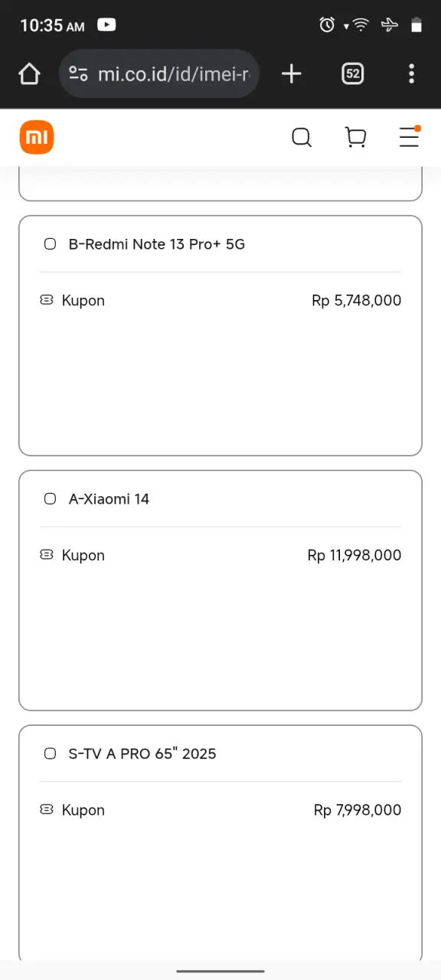Image resolution: width=441 pixels, height=980 pixels.
Task: Tap Kupon icon in Redmi Note 13 card
Action: coord(47,301)
